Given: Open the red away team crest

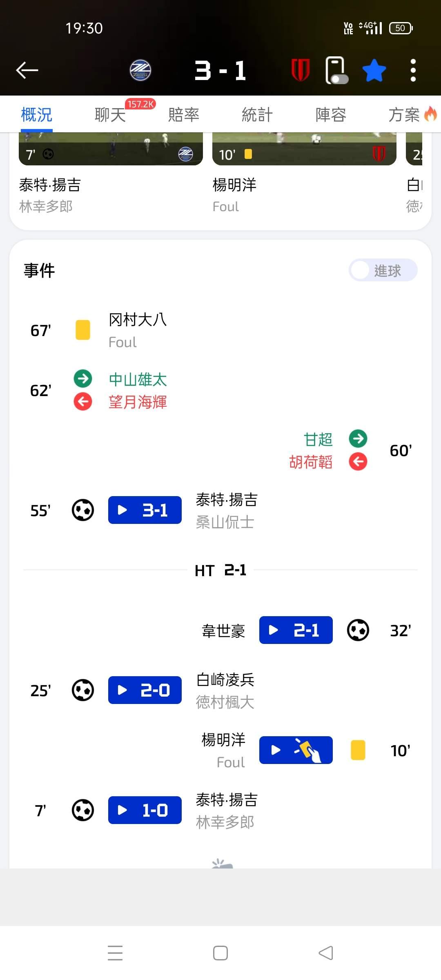Looking at the screenshot, I should [x=301, y=70].
